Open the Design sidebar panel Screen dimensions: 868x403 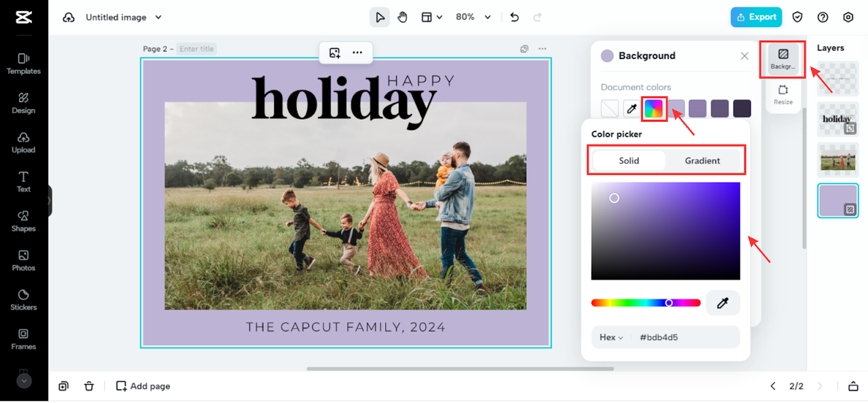[x=24, y=103]
